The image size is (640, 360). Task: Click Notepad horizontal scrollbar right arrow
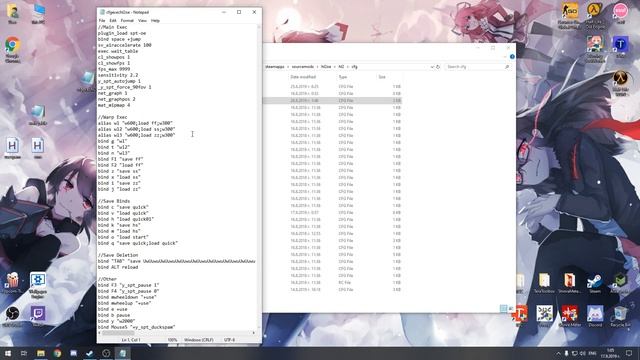click(x=253, y=333)
